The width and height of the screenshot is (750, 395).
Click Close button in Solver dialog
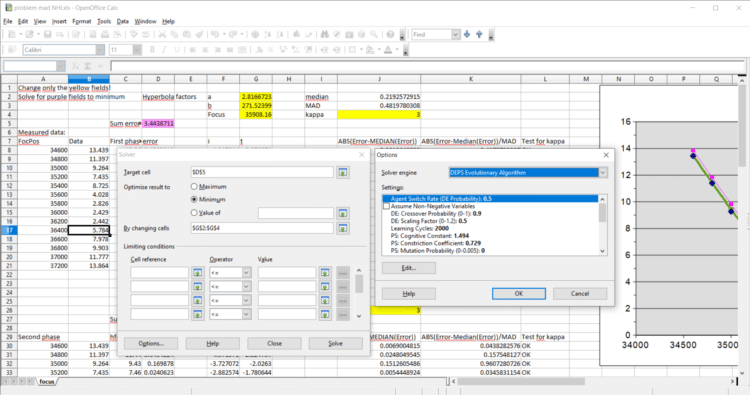click(x=274, y=343)
